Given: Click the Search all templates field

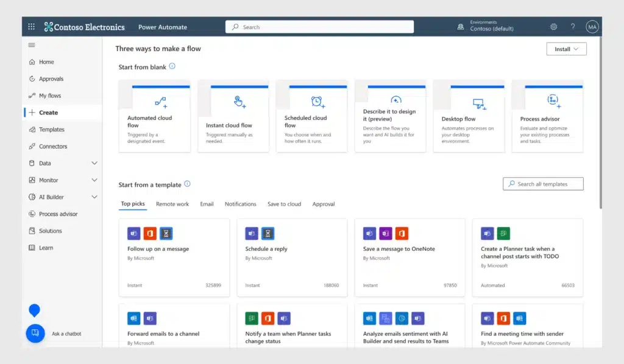Looking at the screenshot, I should tap(543, 184).
